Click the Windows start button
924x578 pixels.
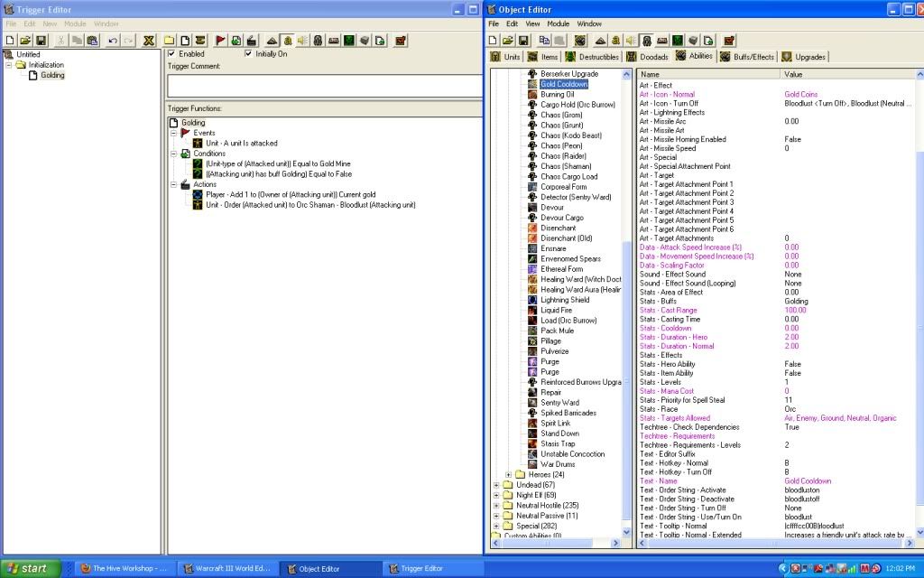(x=31, y=569)
